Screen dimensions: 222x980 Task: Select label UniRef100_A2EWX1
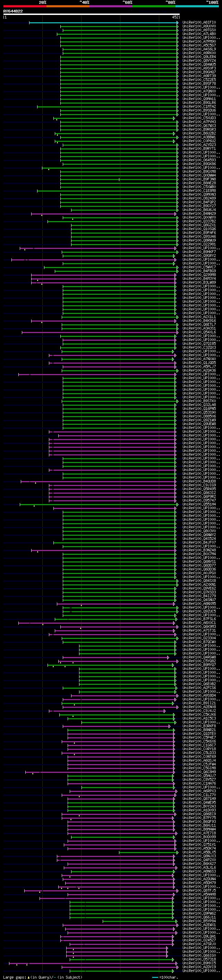point(199,925)
